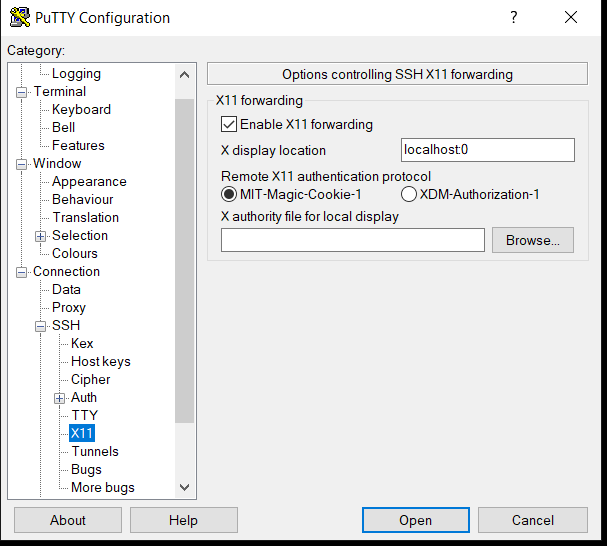Open the Kex settings category
Image resolution: width=607 pixels, height=546 pixels.
[82, 343]
